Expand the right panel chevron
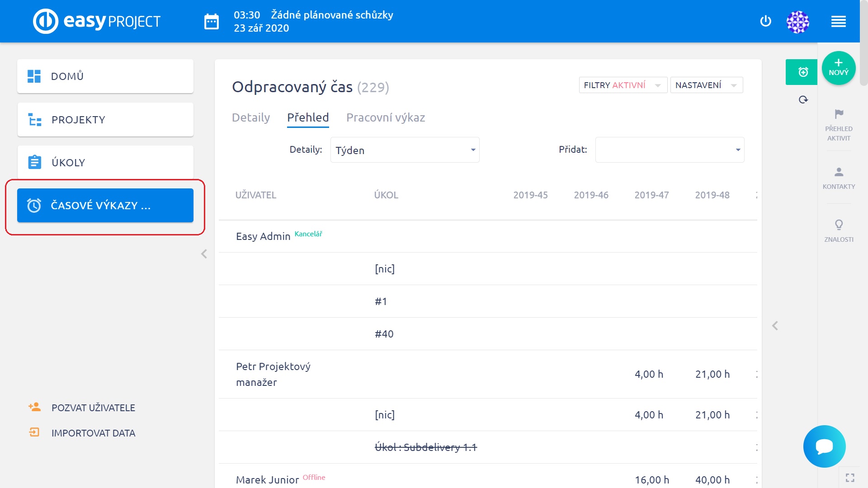Image resolution: width=868 pixels, height=488 pixels. 775,326
